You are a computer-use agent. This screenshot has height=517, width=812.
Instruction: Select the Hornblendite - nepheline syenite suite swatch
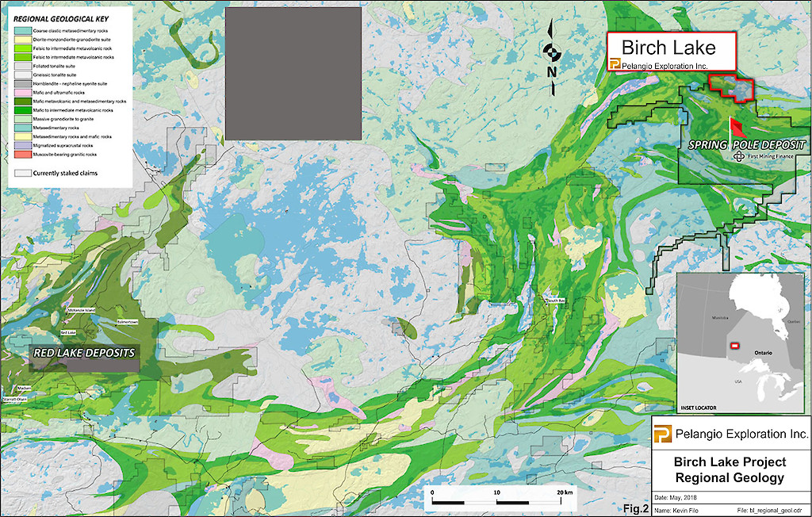pos(23,83)
